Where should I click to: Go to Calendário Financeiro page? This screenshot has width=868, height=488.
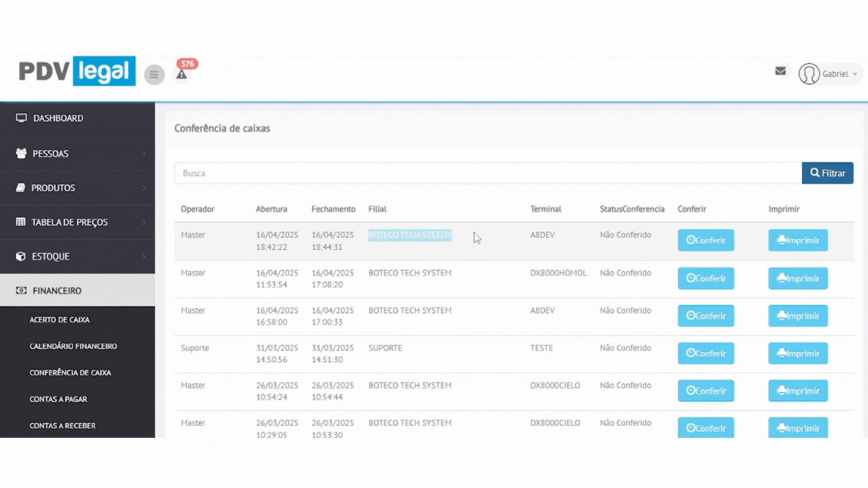point(73,346)
